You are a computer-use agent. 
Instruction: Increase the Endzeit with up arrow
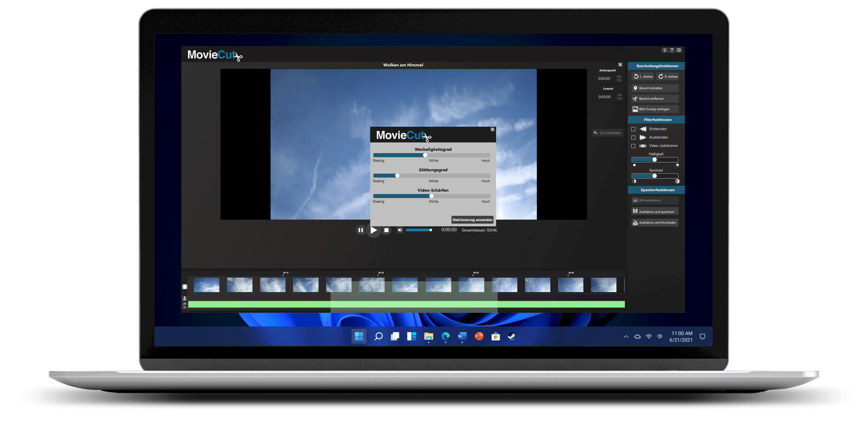(x=619, y=95)
